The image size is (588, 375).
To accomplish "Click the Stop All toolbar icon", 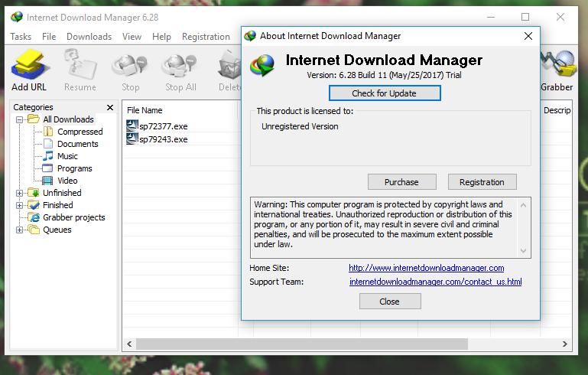I will tap(180, 66).
